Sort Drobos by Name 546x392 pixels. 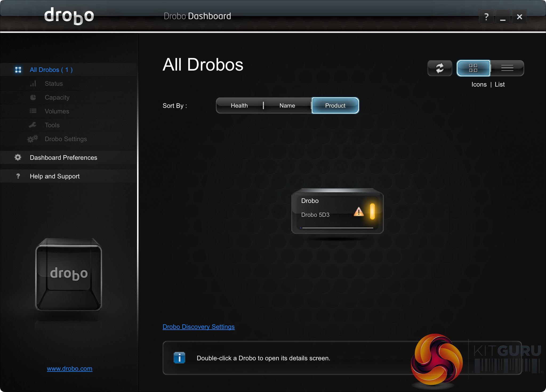pos(287,106)
